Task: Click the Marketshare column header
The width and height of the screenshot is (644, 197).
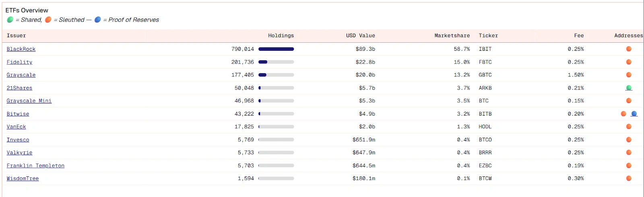Action: pos(452,35)
